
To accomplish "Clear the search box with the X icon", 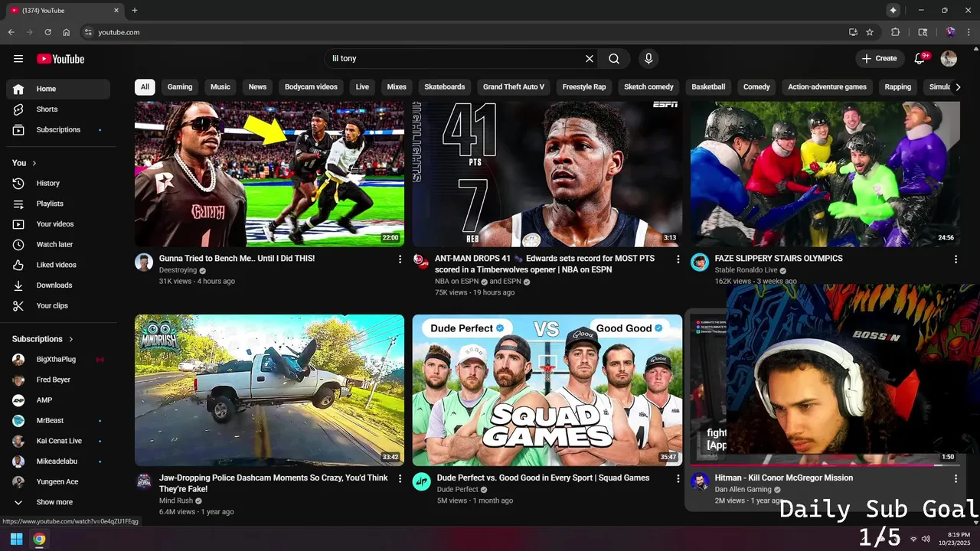I will [x=590, y=59].
